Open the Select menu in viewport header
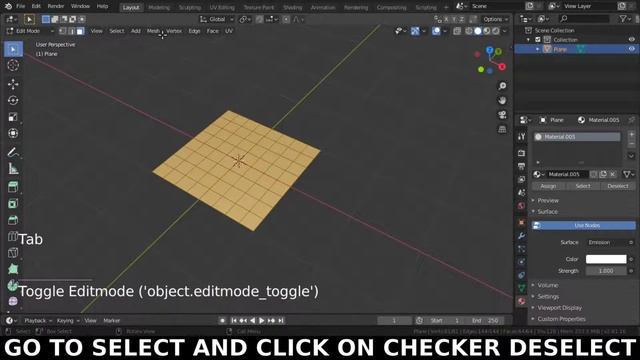 point(116,31)
